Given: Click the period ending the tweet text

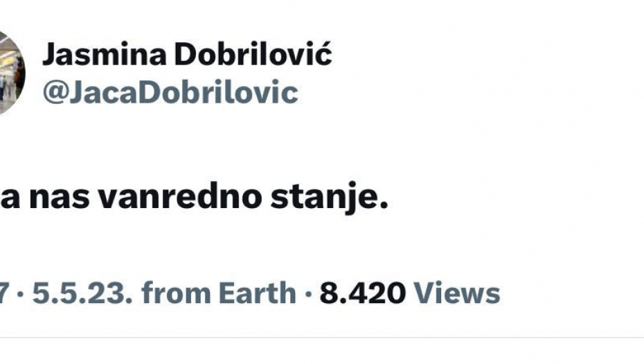Looking at the screenshot, I should pos(383,207).
